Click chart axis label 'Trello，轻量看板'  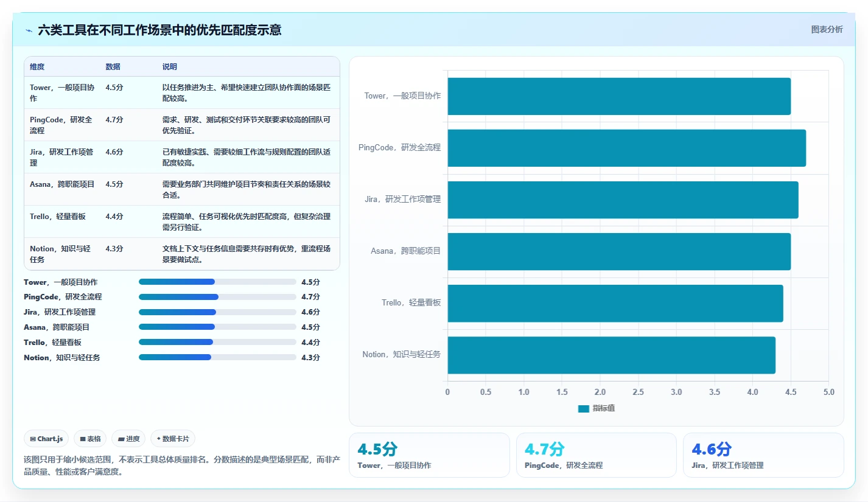point(411,302)
